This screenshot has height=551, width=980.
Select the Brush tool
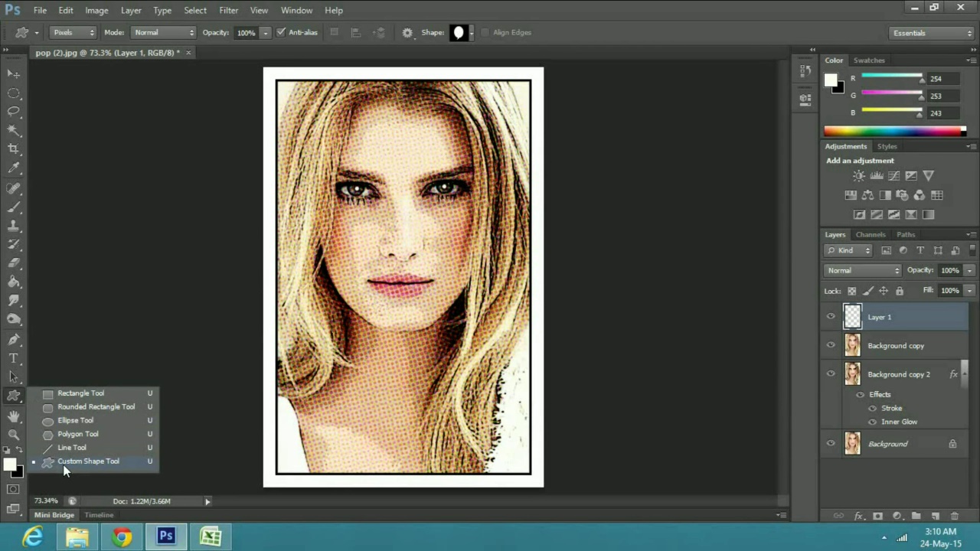(14, 207)
